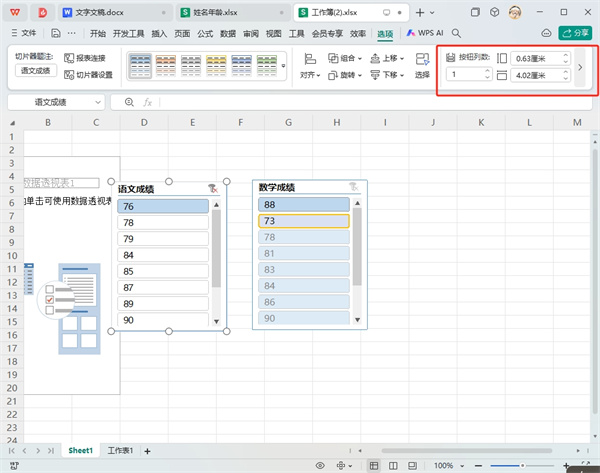Open the 文件 file menu
Screen dimensions: 600x473
[24, 33]
